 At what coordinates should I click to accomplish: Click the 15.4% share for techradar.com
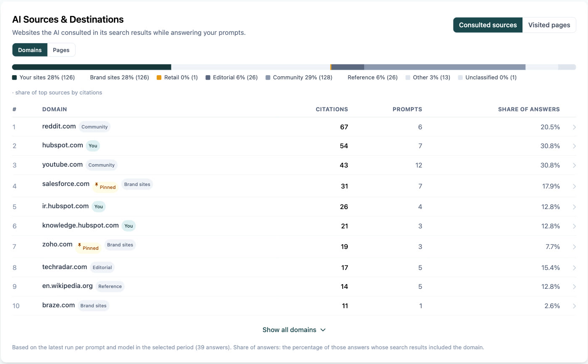pyautogui.click(x=550, y=267)
